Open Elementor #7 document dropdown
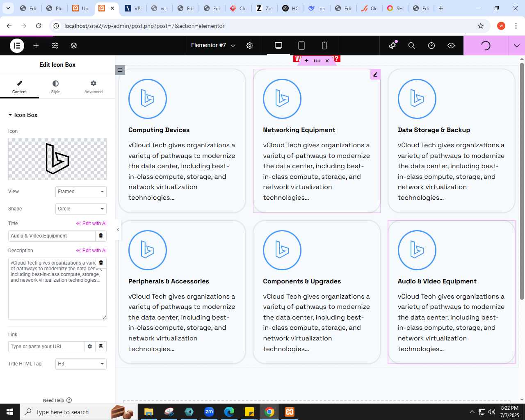 pos(213,46)
